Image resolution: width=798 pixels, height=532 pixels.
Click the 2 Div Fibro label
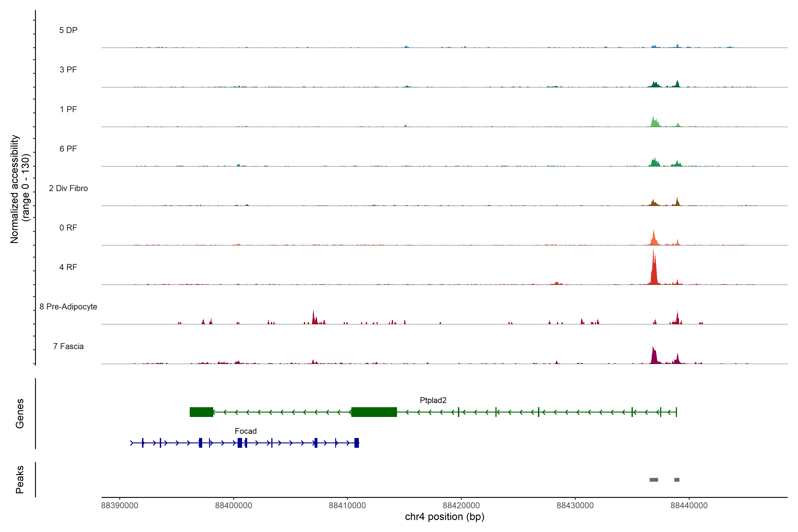pyautogui.click(x=68, y=188)
